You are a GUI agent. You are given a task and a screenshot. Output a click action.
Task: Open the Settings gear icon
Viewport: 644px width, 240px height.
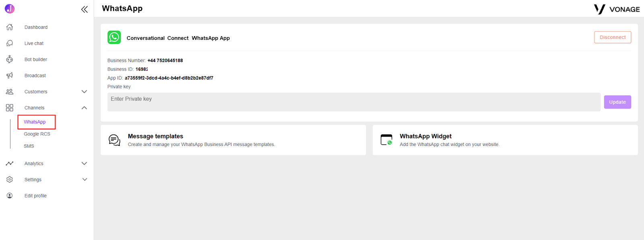10,179
